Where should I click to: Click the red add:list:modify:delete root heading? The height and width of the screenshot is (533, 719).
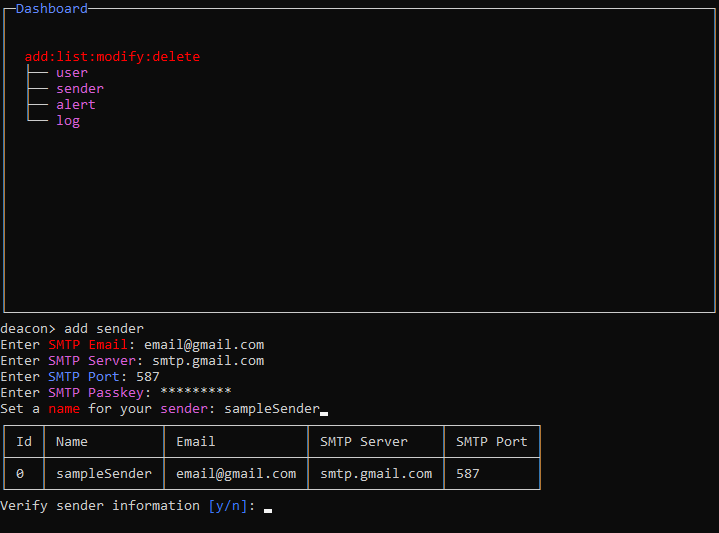tap(112, 57)
